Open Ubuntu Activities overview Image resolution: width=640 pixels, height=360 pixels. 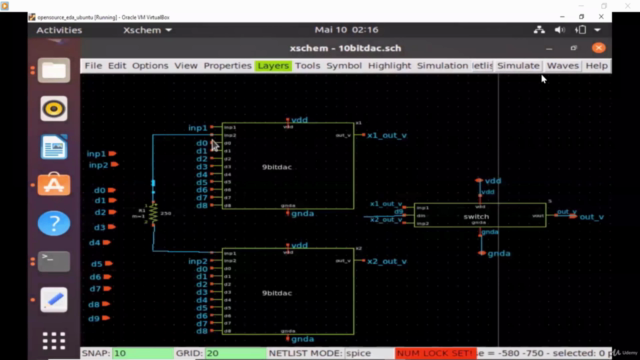(59, 30)
